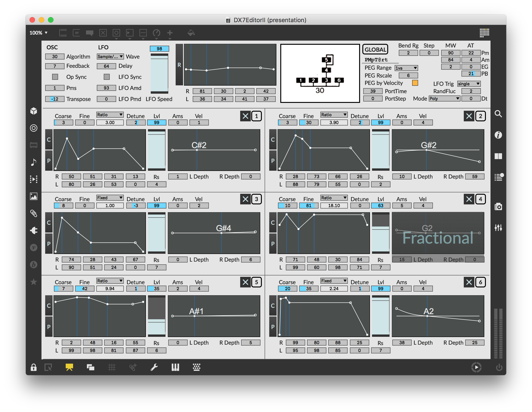Open operator 1 Ratio mode dropdown
This screenshot has width=532, height=412.
[110, 115]
